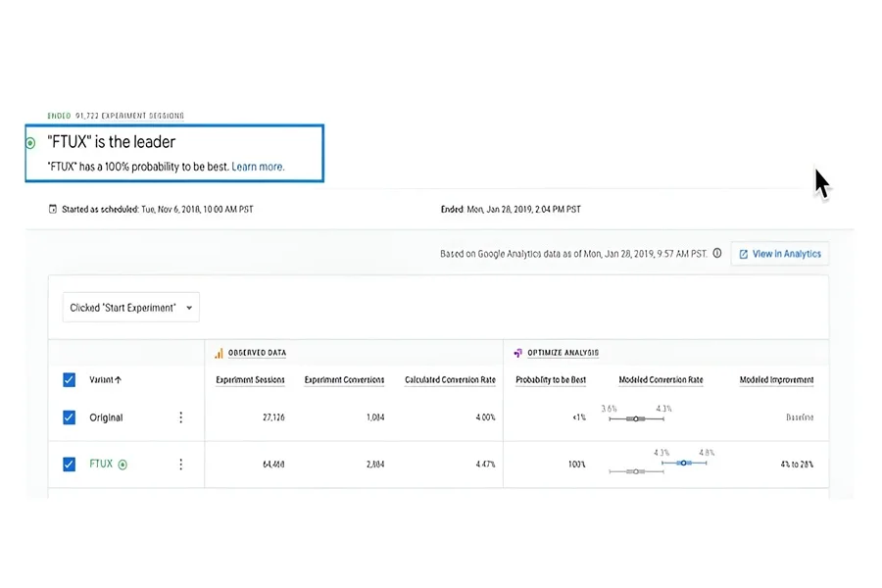Uncheck the FTUX variant checkbox
The image size is (882, 588).
pos(70,465)
